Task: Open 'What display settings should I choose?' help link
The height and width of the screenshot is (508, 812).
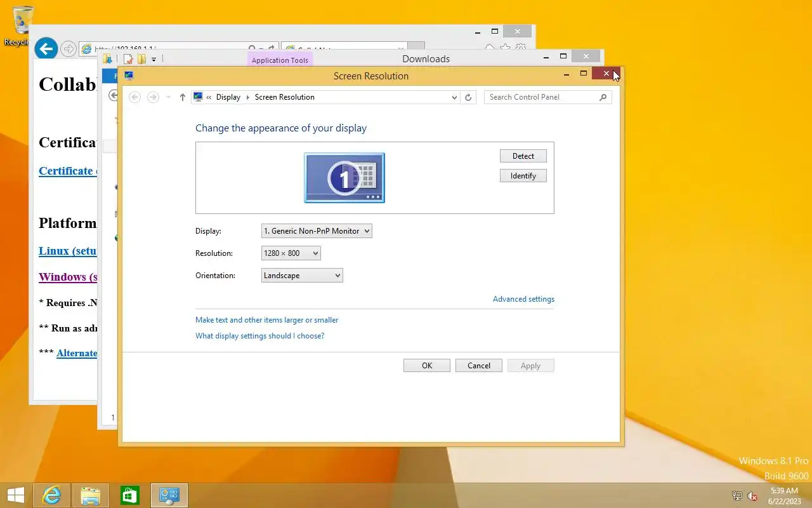Action: pos(259,336)
